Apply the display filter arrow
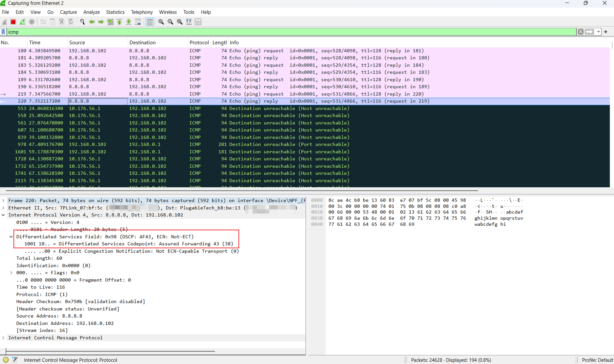Image resolution: width=614 pixels, height=364 pixels. click(589, 32)
